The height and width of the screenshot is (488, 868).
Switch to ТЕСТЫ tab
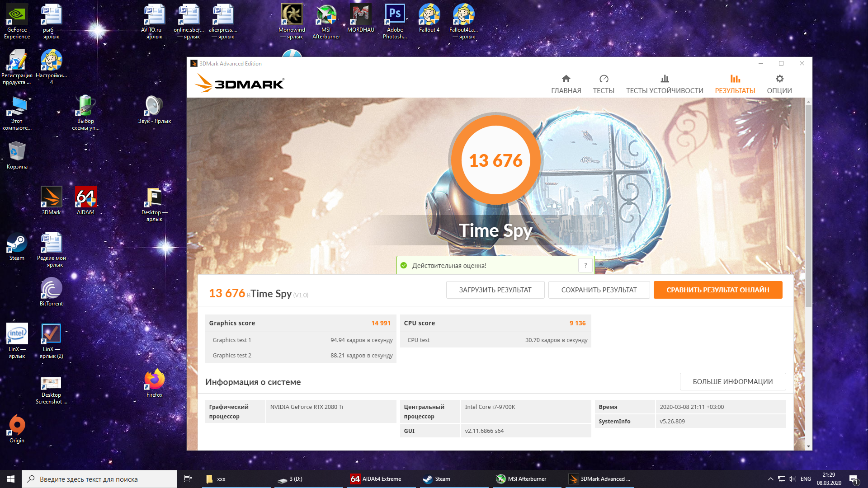(x=603, y=84)
